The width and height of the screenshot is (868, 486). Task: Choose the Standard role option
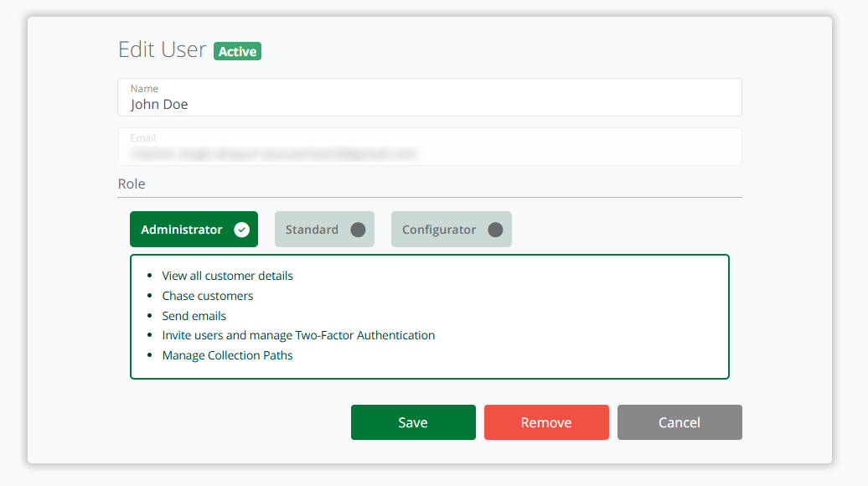click(x=312, y=230)
